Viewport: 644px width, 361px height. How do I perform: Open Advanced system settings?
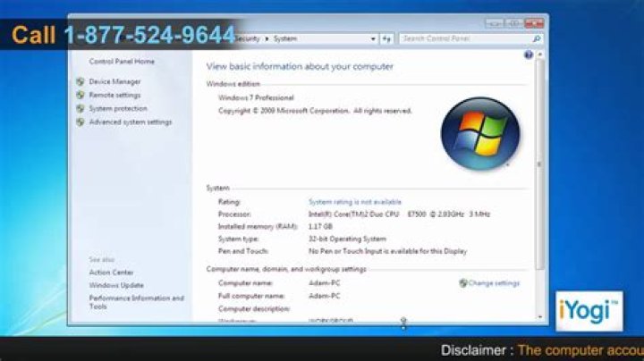[131, 122]
